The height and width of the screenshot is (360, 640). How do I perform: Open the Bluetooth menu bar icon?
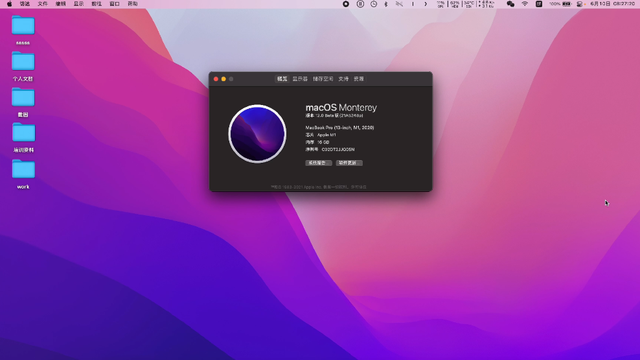(386, 4)
